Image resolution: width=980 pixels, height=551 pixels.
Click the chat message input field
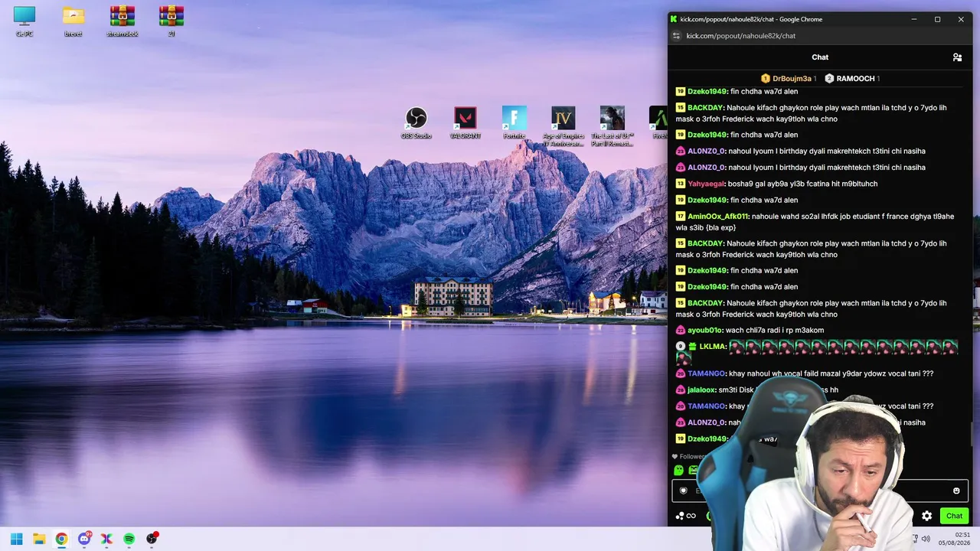pos(819,491)
